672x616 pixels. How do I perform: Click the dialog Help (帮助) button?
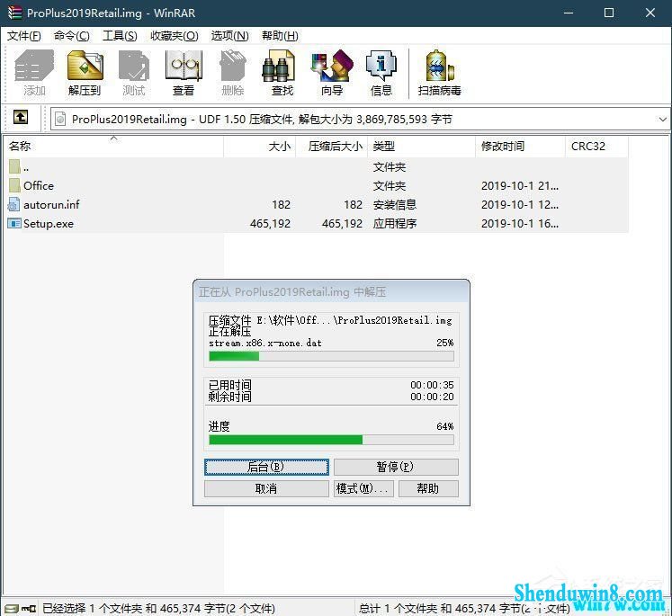pos(428,489)
